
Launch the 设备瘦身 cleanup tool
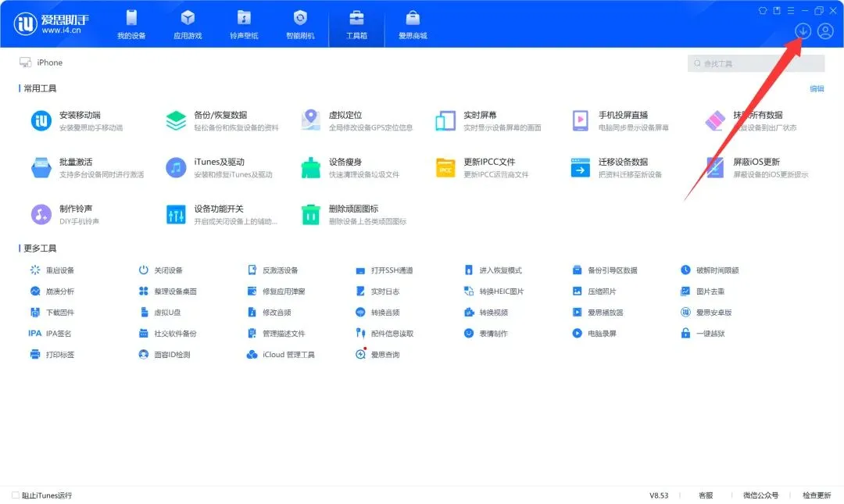[x=350, y=167]
